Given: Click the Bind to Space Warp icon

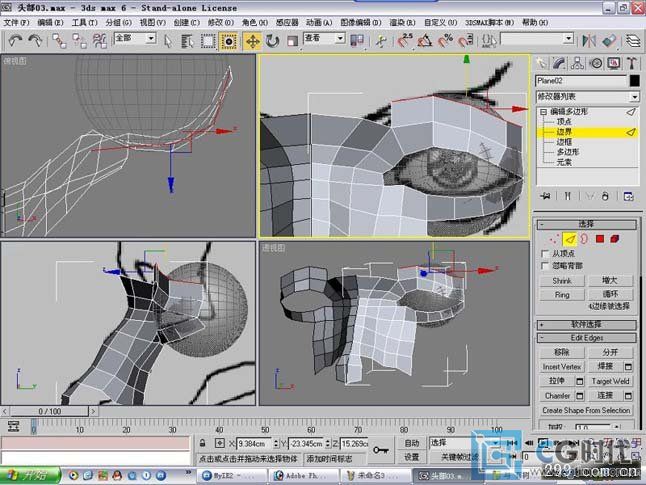Looking at the screenshot, I should click(99, 41).
